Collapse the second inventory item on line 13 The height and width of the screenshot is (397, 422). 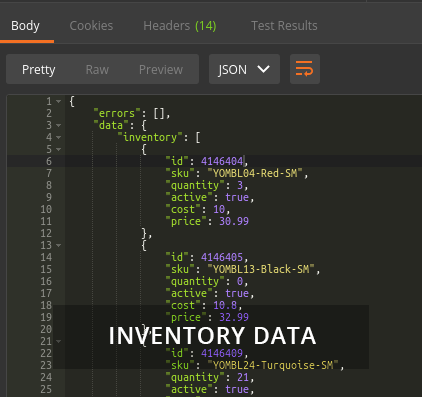tap(59, 245)
